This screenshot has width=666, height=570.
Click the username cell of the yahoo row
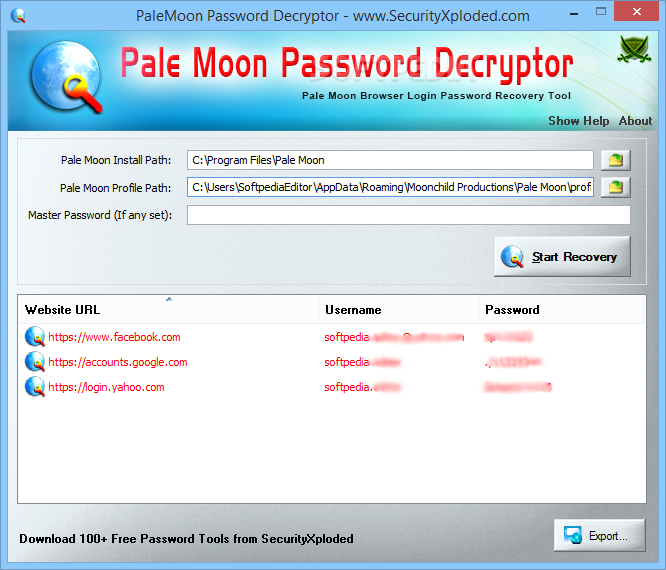[x=362, y=387]
